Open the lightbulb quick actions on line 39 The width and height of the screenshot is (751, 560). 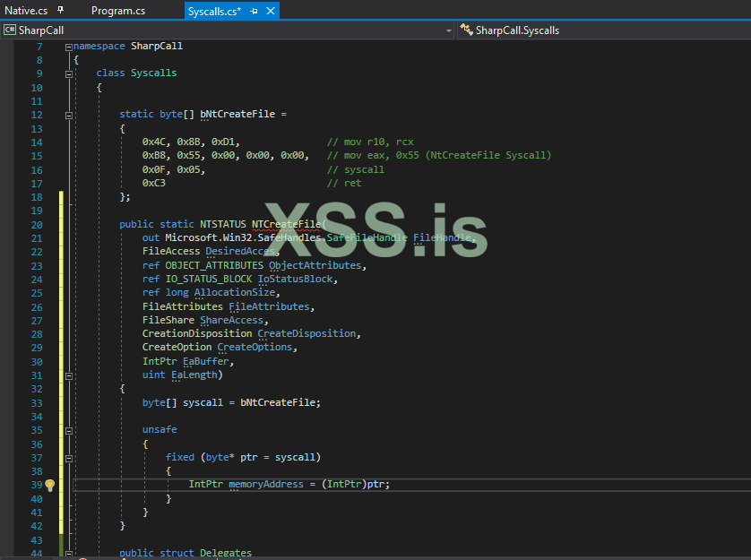[50, 485]
